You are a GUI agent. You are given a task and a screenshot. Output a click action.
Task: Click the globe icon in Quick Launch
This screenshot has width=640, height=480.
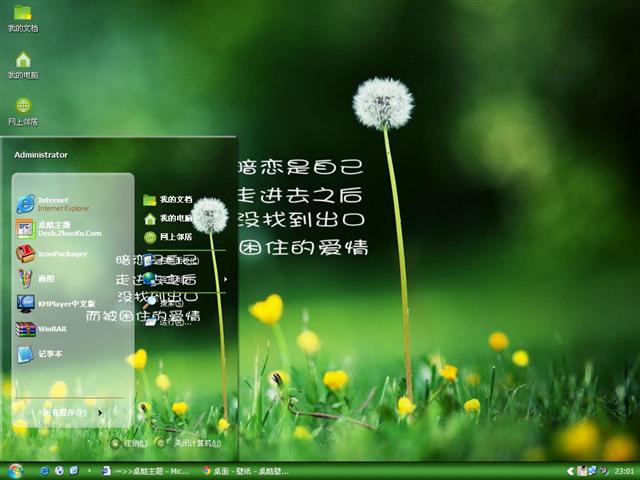point(59,471)
